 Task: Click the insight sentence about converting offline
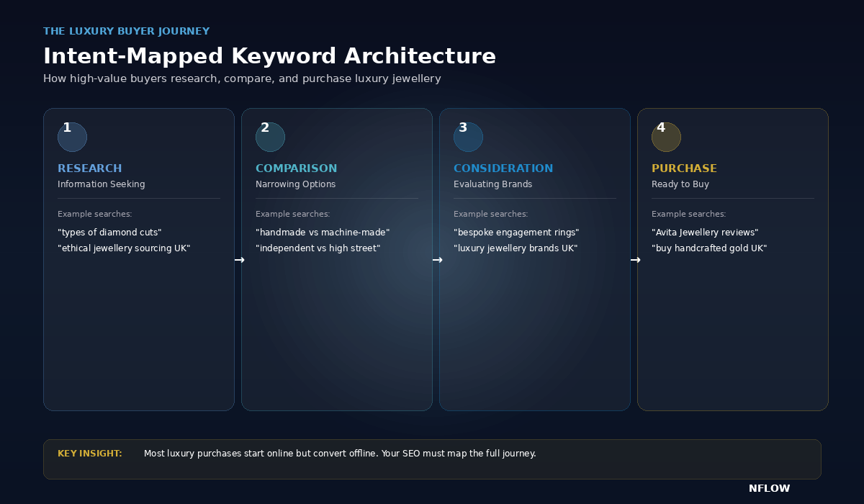coord(340,454)
